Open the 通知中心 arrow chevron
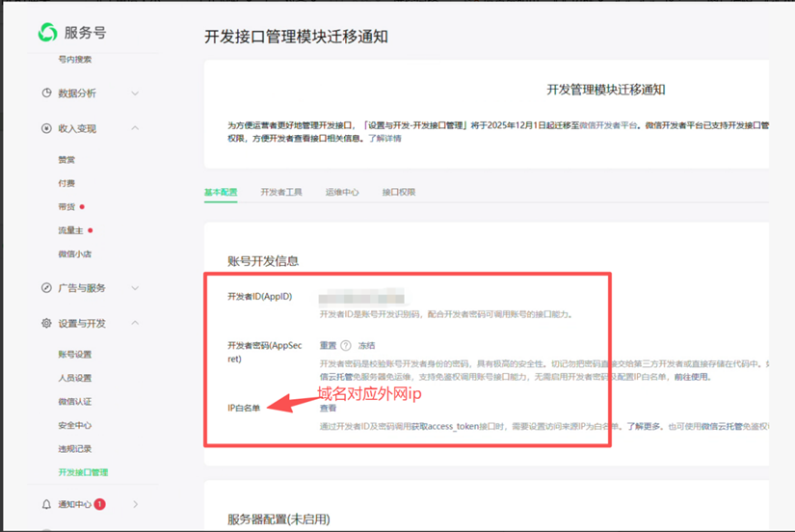Viewport: 795px width, 532px height. [x=135, y=504]
